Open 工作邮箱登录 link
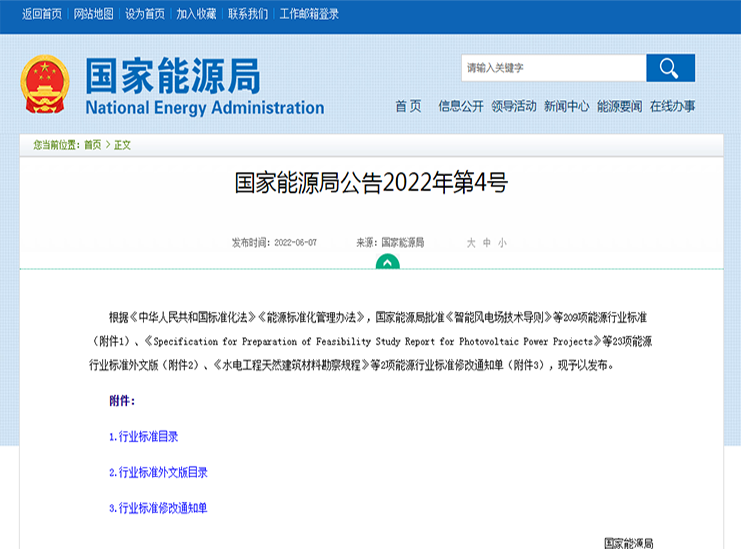 pyautogui.click(x=309, y=14)
